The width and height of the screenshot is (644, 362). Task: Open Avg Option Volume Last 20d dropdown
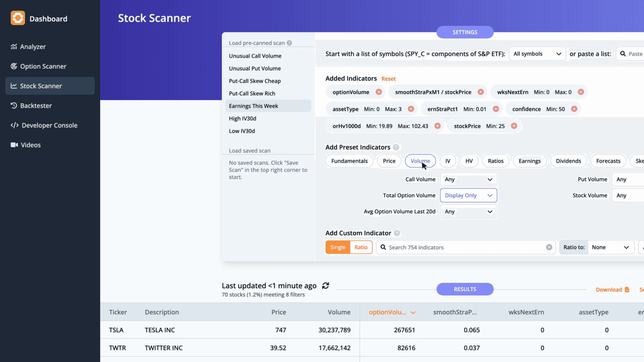pos(468,211)
